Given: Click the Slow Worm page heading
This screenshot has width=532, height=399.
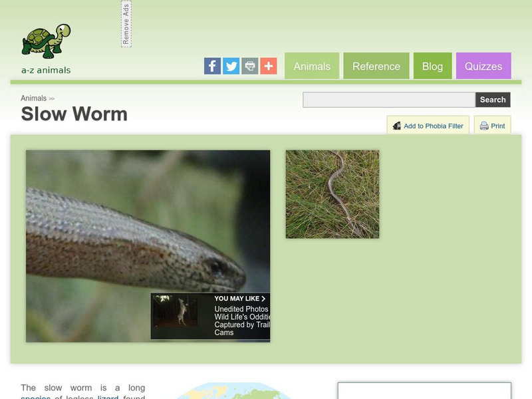Looking at the screenshot, I should pyautogui.click(x=74, y=114).
